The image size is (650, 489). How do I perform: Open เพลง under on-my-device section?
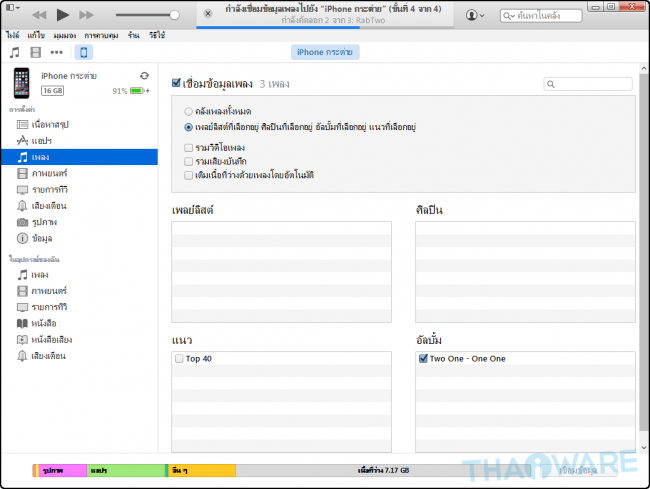(33, 275)
